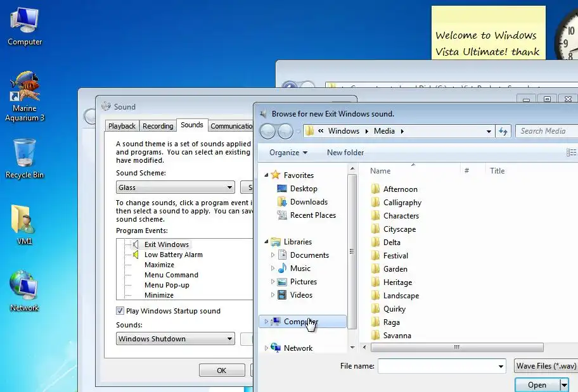Select the Maximize program event

pyautogui.click(x=159, y=265)
